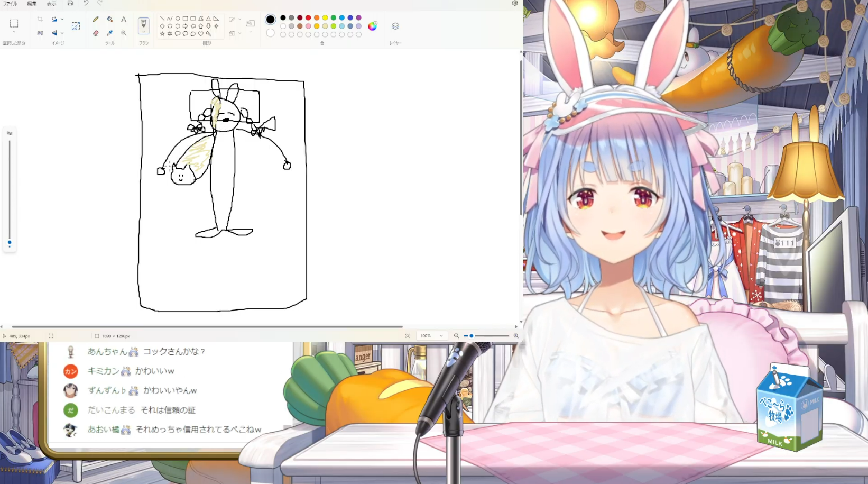Click the zoom out magnifier in status bar
This screenshot has width=868, height=484.
tap(456, 336)
